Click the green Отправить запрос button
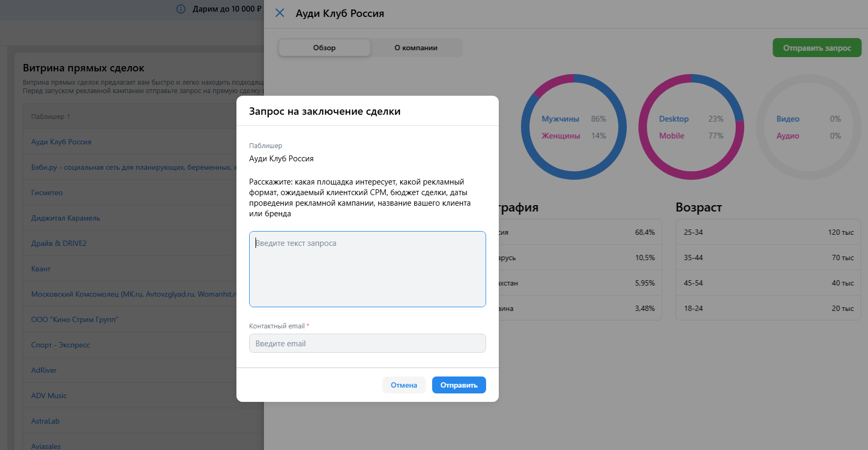 (x=817, y=48)
